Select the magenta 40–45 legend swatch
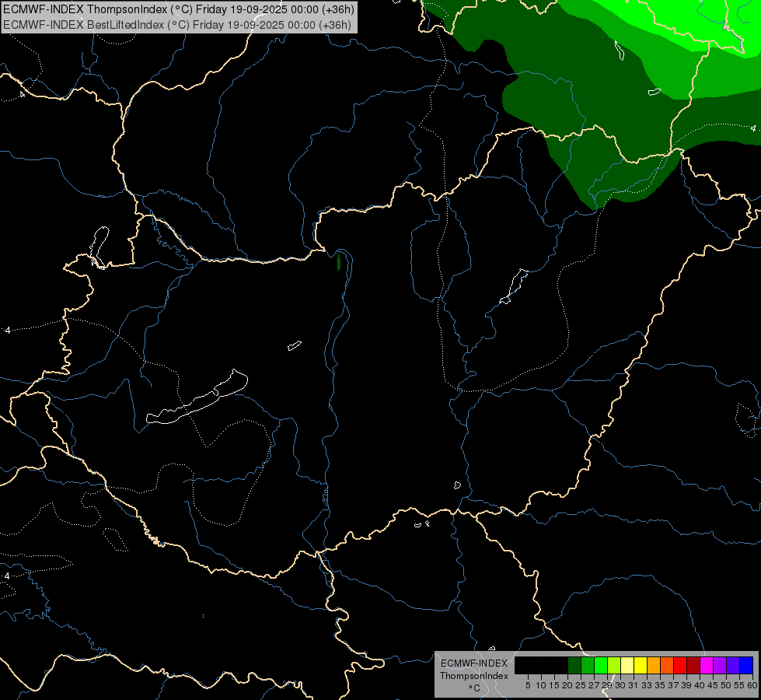The image size is (761, 700). (707, 665)
